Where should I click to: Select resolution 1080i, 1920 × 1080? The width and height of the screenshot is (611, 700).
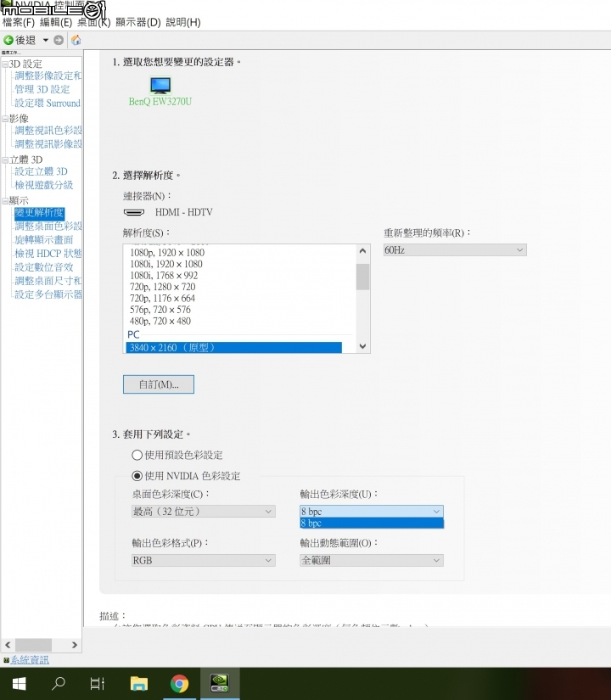166,264
